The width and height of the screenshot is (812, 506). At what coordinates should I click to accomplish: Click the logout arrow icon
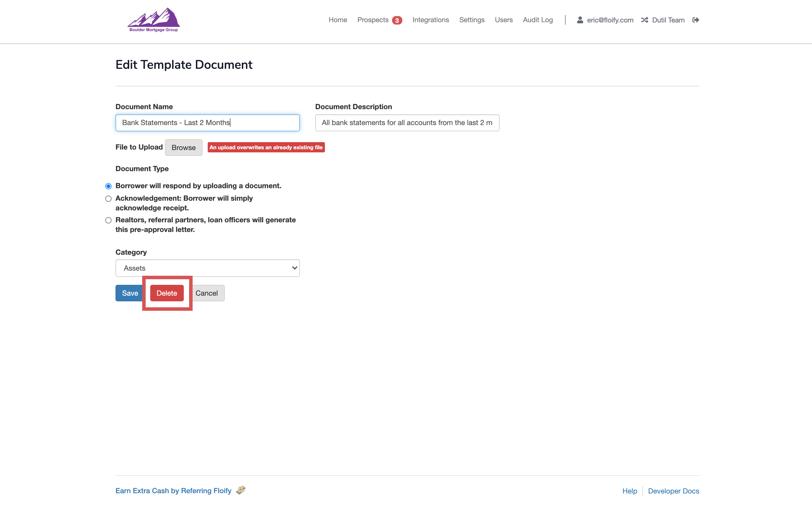coord(695,20)
